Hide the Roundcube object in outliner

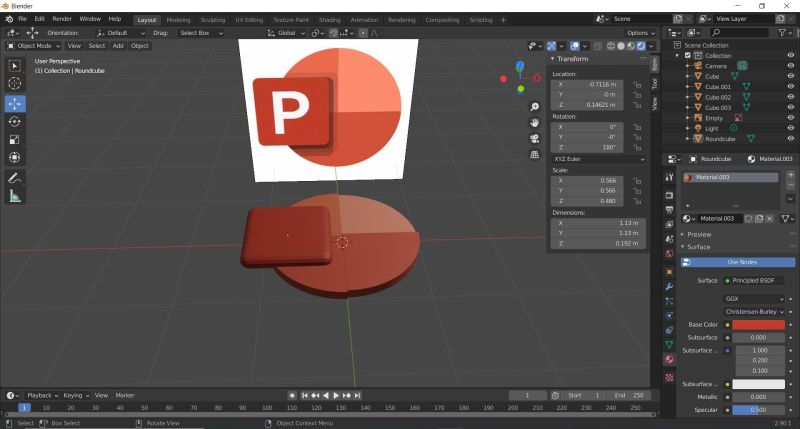coord(790,138)
